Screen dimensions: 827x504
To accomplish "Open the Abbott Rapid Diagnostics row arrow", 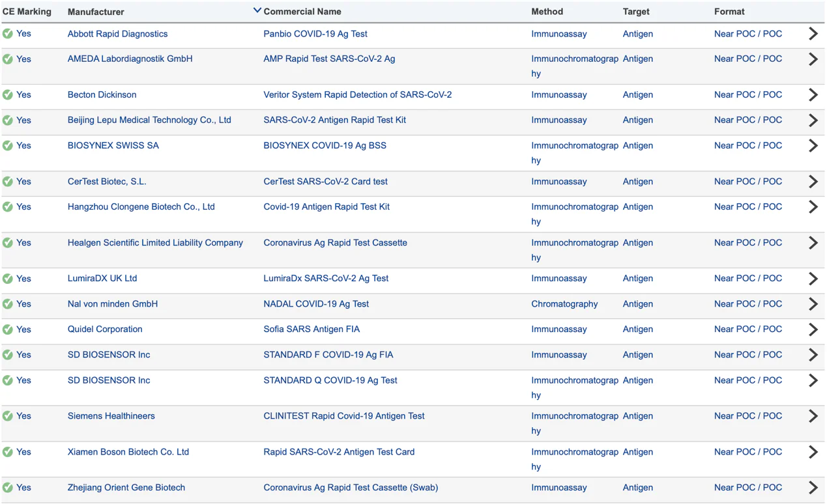I will tap(813, 34).
